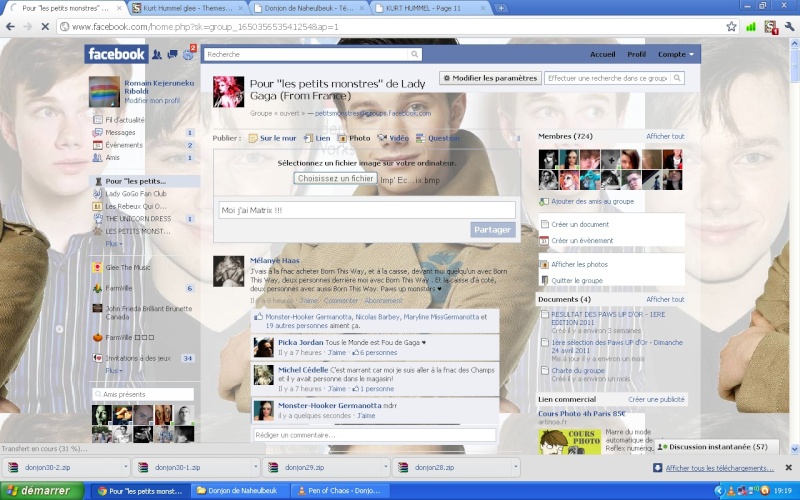Click Lady Gaga group profile picture
This screenshot has height=500, width=800.
coord(228,92)
